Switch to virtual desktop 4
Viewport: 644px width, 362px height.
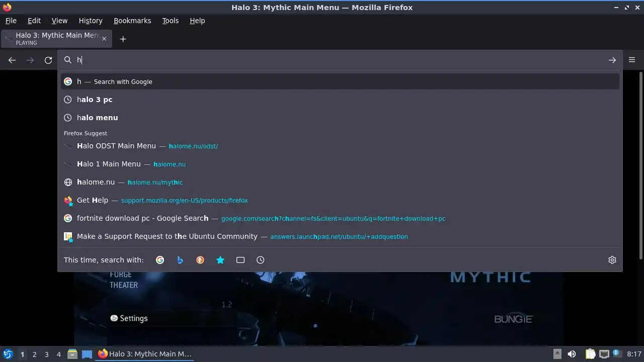click(58, 354)
